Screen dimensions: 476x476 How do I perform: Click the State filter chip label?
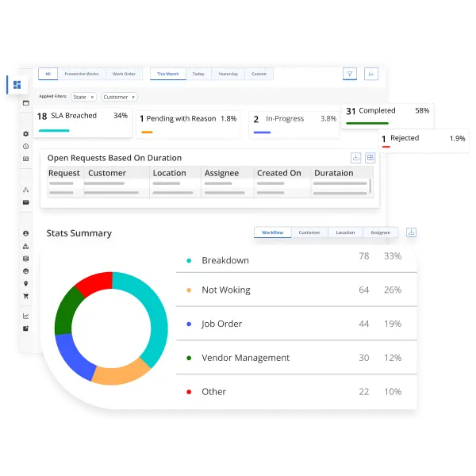click(79, 97)
